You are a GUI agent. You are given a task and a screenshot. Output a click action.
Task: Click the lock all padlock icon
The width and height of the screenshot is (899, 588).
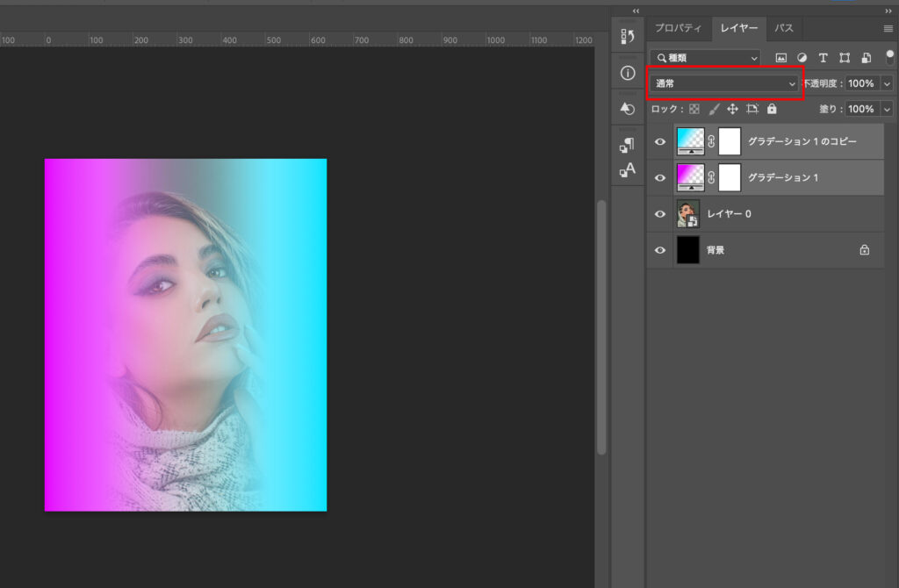772,110
